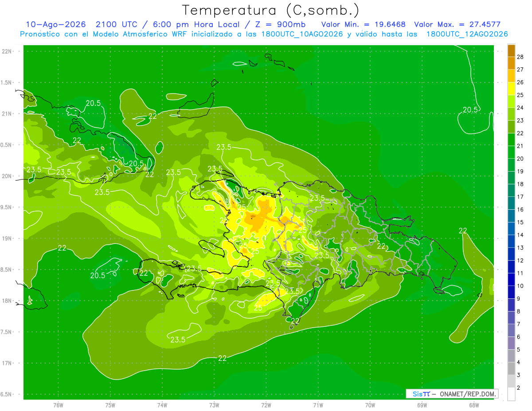
Task: Pick the green colorbar swatch between 21 and 22
Action: [x=512, y=140]
